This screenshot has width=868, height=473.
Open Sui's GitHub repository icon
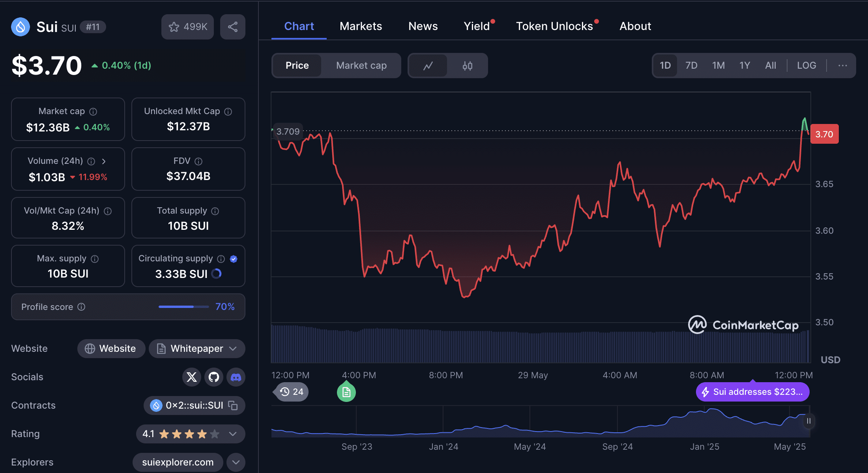(x=214, y=377)
